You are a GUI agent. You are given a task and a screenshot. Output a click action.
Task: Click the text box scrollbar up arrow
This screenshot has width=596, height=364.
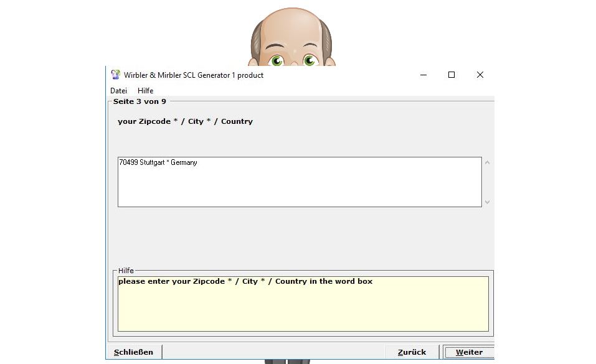tap(487, 163)
